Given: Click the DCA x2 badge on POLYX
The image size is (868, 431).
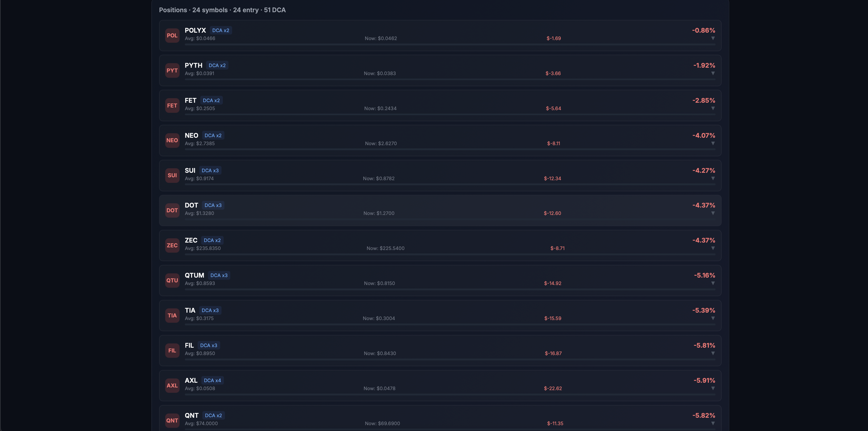Looking at the screenshot, I should 221,30.
